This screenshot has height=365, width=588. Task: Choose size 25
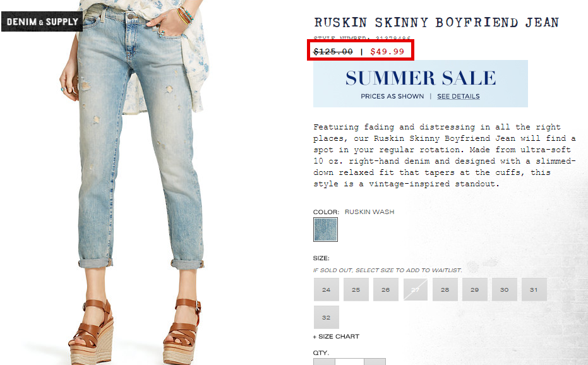(356, 290)
